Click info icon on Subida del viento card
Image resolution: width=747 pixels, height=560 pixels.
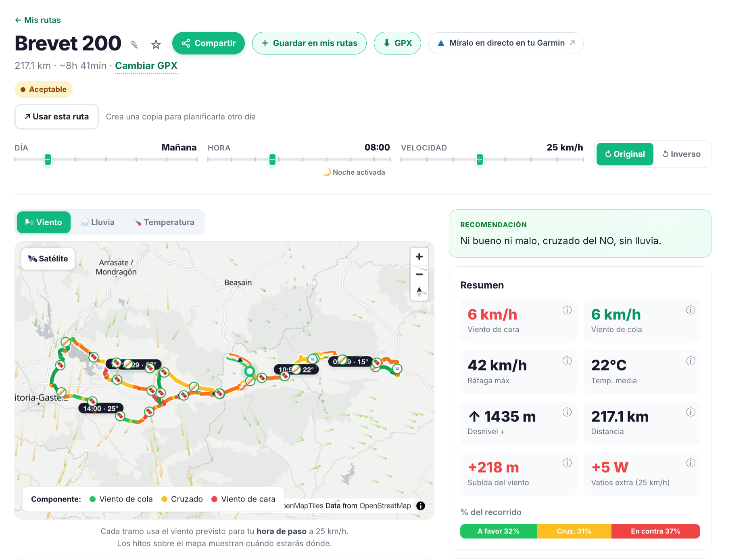567,463
